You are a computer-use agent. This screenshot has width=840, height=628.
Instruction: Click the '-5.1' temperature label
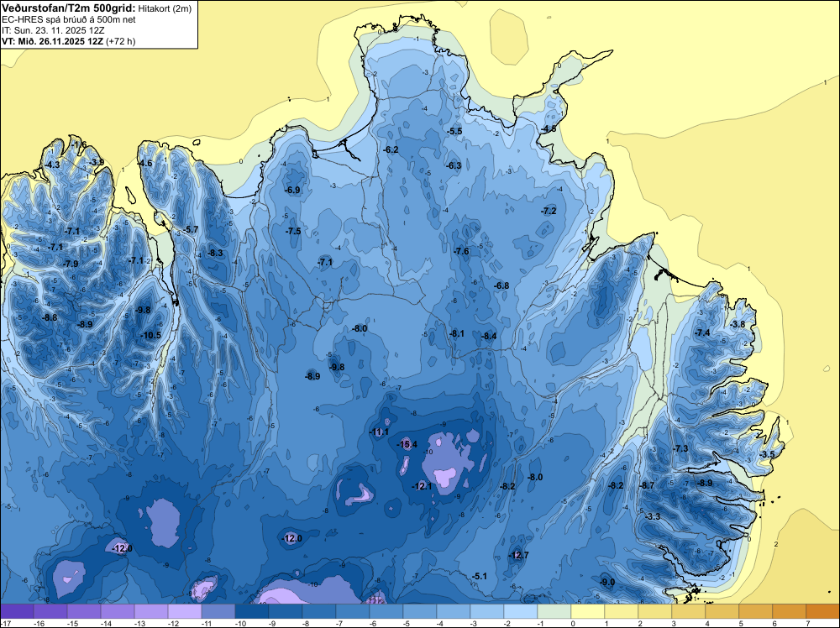coord(480,576)
